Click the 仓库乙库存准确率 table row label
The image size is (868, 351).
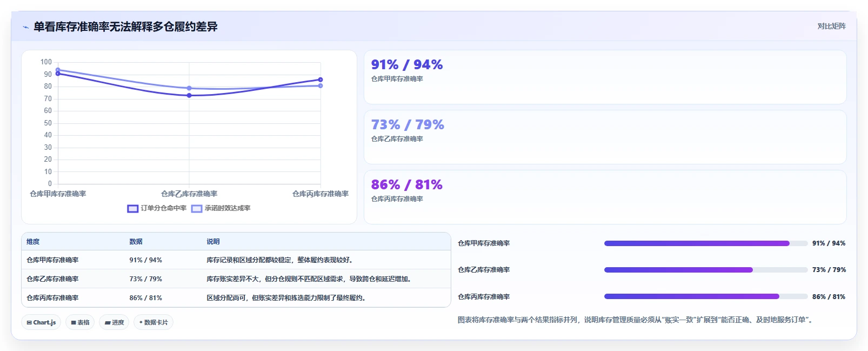52,279
